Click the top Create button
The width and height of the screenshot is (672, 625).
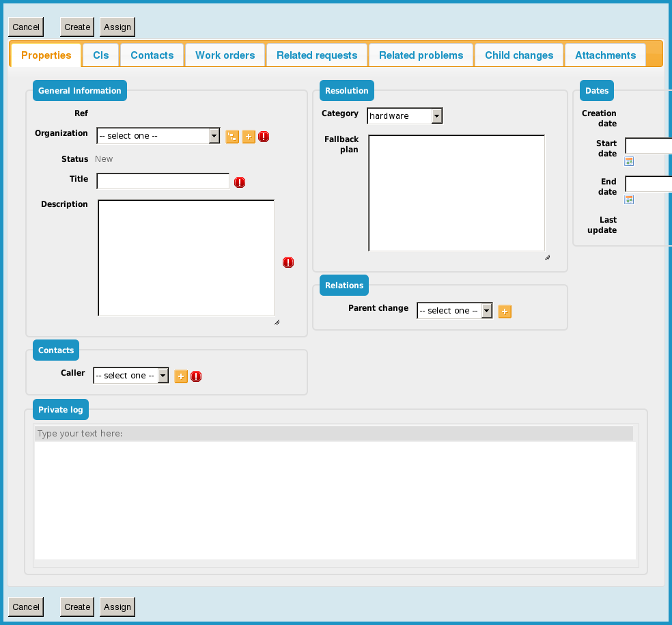click(77, 27)
